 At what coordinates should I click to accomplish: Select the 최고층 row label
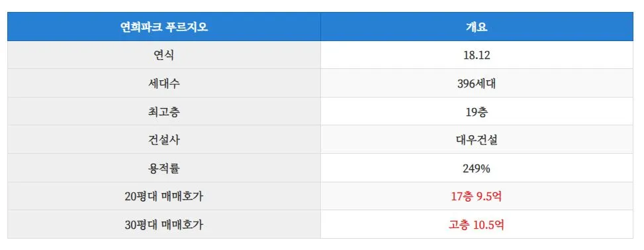(x=164, y=112)
